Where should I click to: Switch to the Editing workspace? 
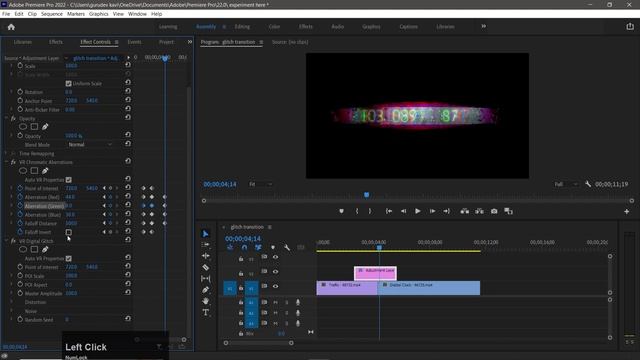coord(242,27)
